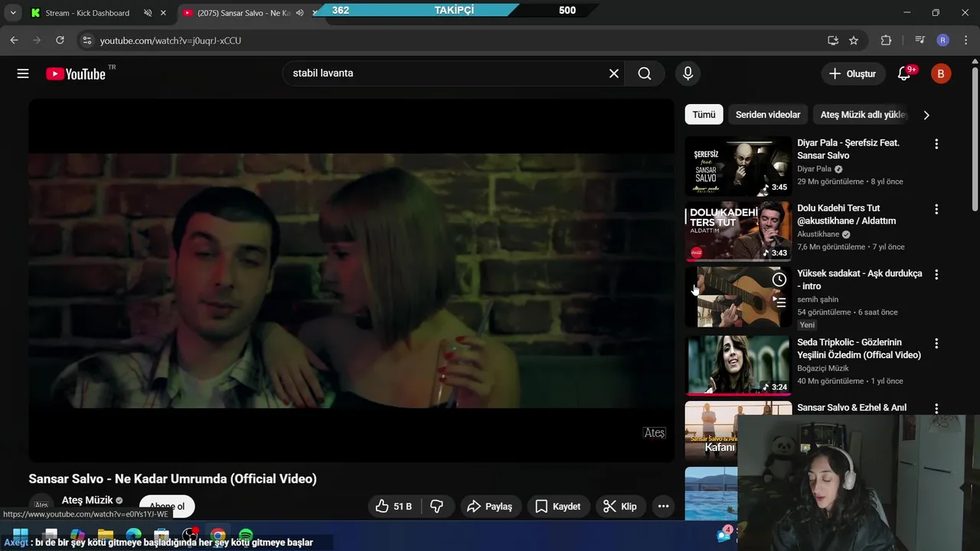Open the YouTube hamburger guide menu
Screen dimensions: 980x551
23,73
